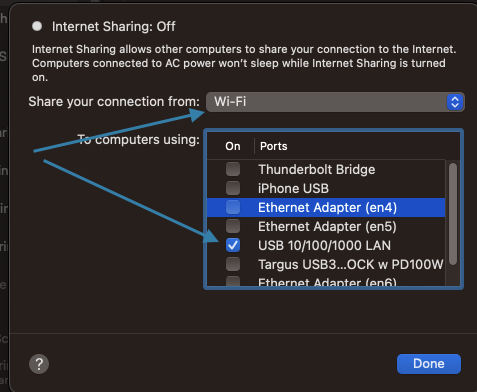This screenshot has height=392, width=477.
Task: Uncheck the USB 10/100/1000 LAN checkbox
Action: click(x=233, y=245)
